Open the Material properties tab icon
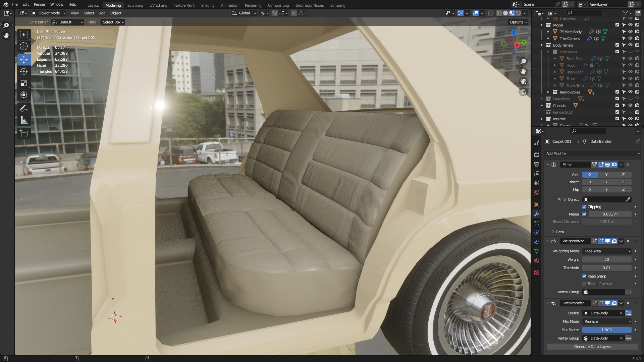Image resolution: width=644 pixels, height=362 pixels. pyautogui.click(x=537, y=261)
